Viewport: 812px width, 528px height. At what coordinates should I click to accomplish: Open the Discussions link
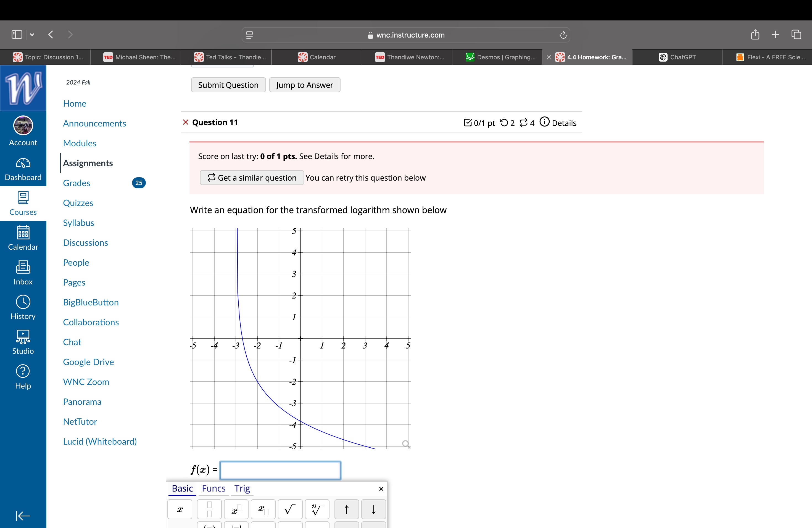pyautogui.click(x=85, y=242)
